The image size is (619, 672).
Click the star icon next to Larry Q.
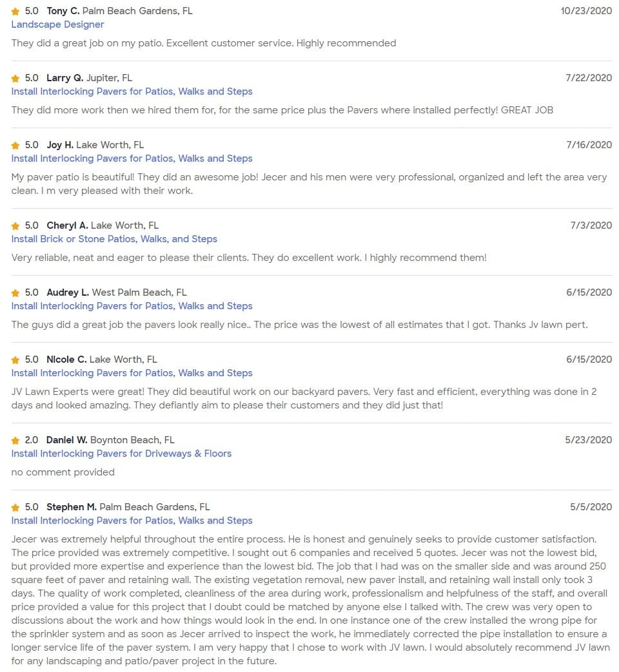(15, 79)
